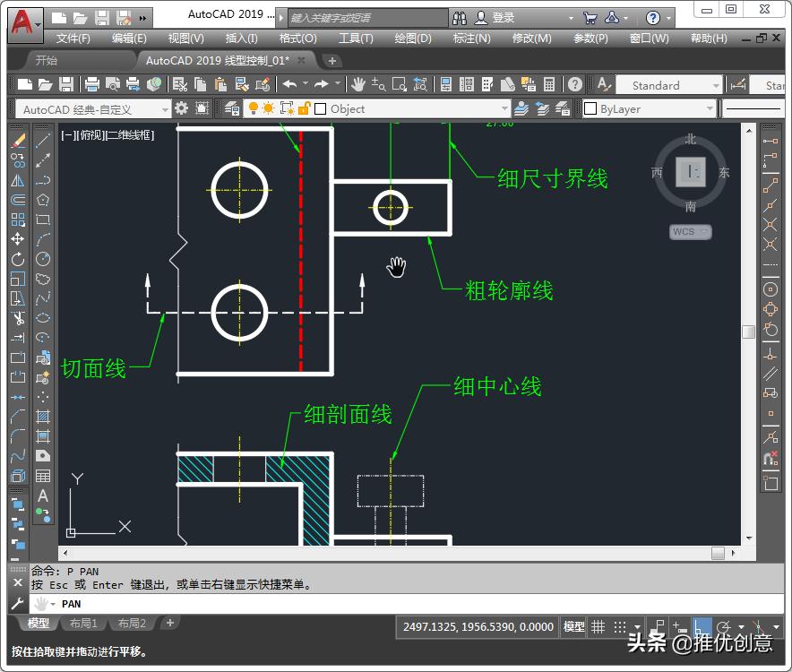Screen dimensions: 792x672
Task: Toggle the layer lock padlock icon
Action: tap(306, 108)
